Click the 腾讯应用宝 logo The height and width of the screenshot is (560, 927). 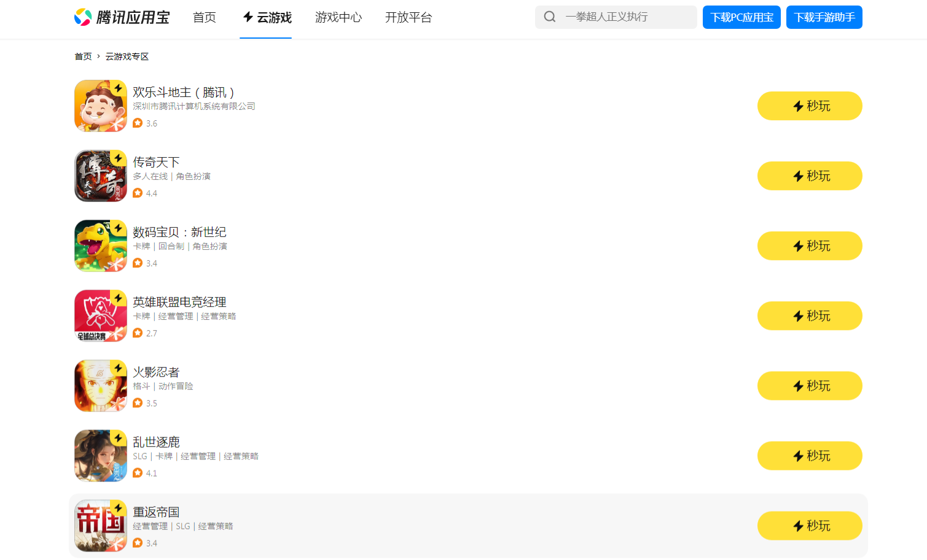click(x=122, y=17)
